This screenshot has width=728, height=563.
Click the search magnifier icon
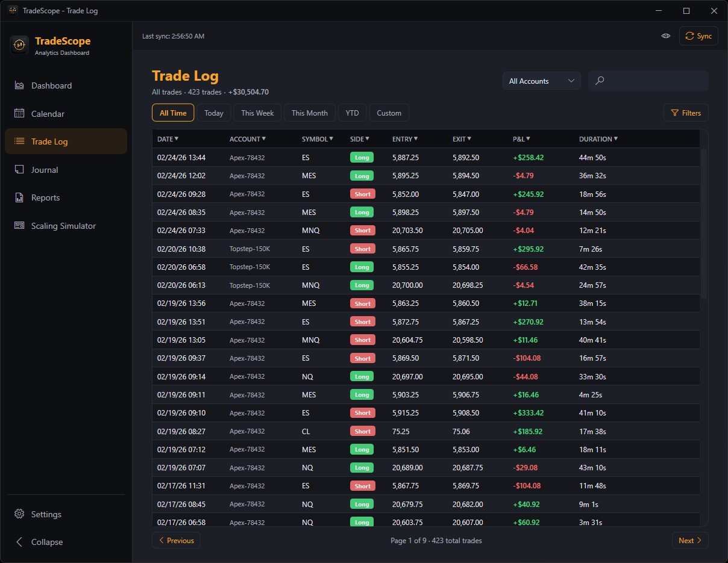click(600, 80)
